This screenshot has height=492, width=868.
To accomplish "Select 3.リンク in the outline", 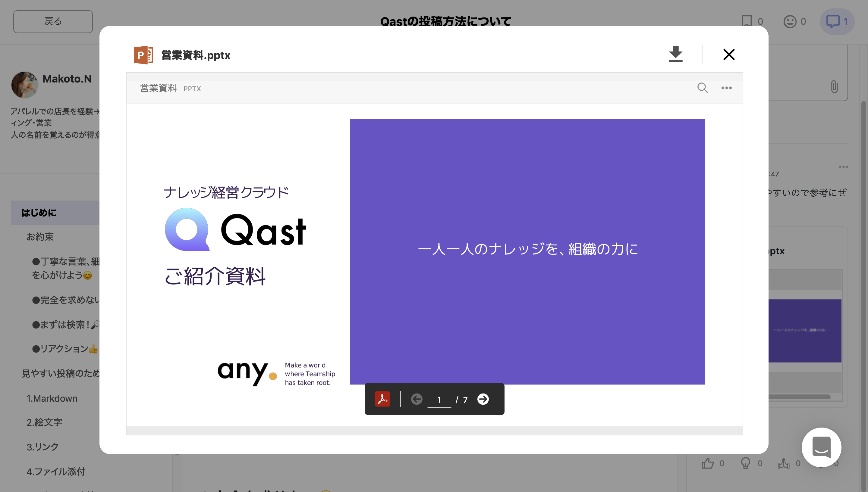I will (x=42, y=447).
